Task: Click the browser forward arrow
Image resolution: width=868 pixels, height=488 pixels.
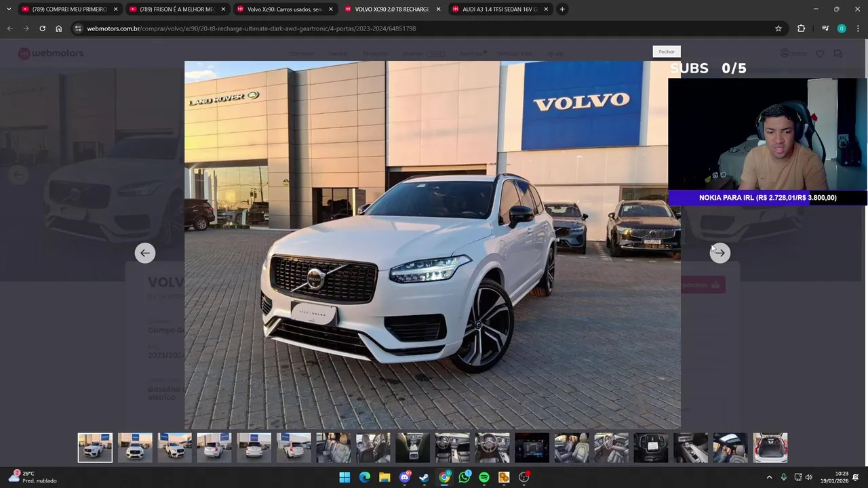Action: (x=26, y=28)
